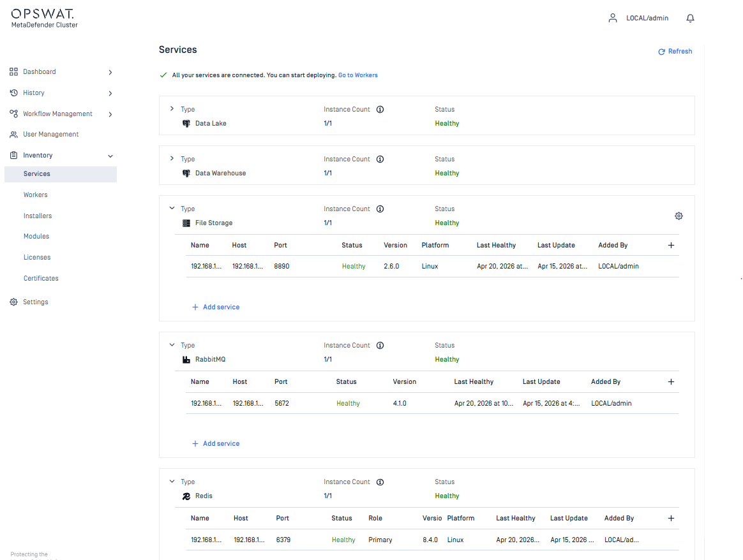Expand the Data Lake service section

point(172,109)
